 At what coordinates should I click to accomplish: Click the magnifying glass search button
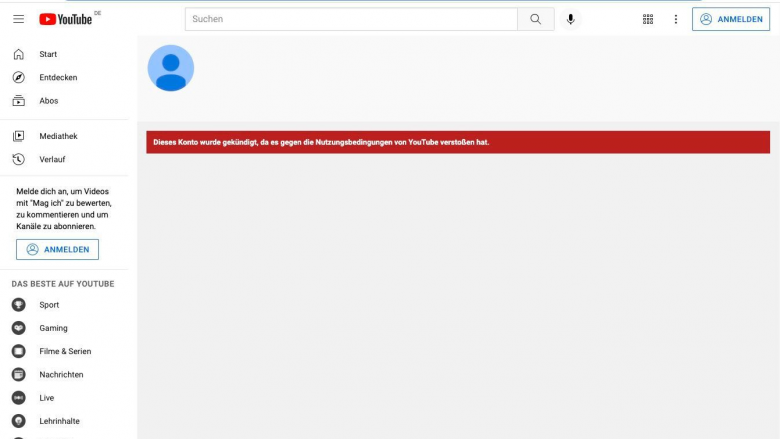(x=535, y=19)
